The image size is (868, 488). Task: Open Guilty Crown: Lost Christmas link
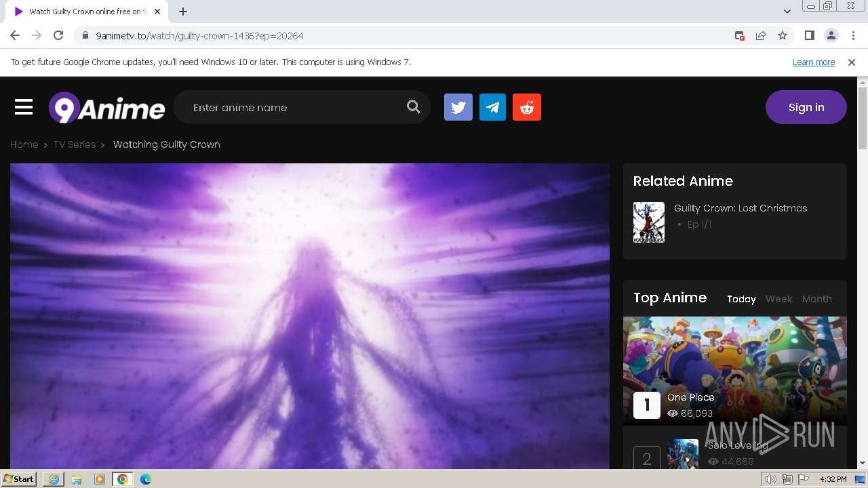tap(741, 208)
